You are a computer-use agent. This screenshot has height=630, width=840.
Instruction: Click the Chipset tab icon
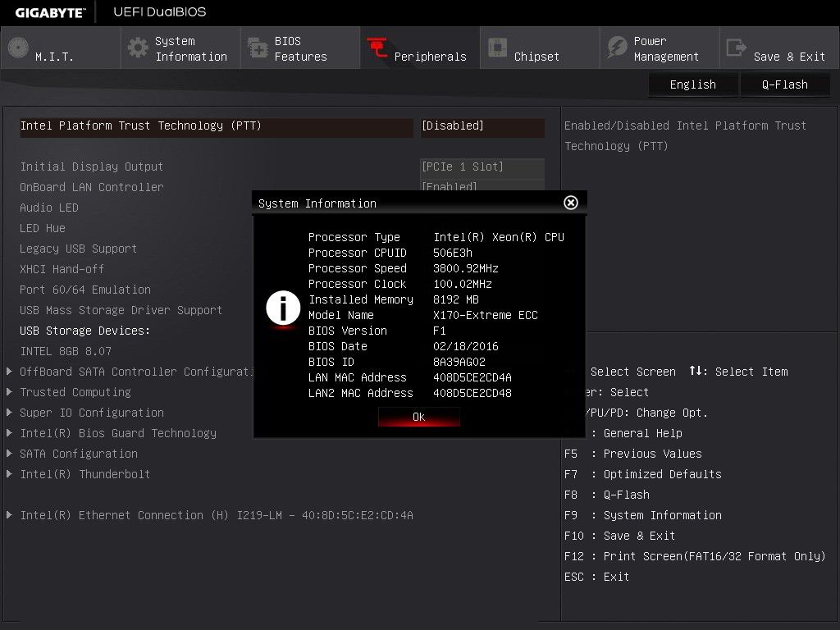click(497, 48)
